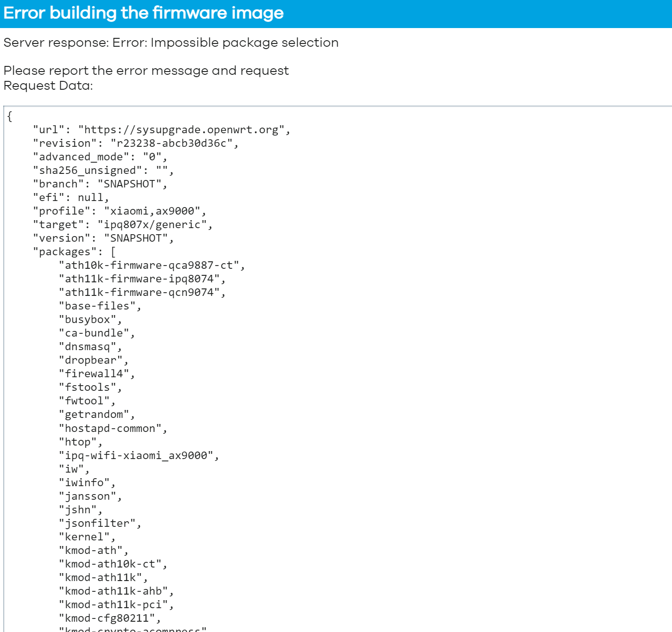Click the sysupgrade.openwrt.org url line in request data
The width and height of the screenshot is (672, 632).
coord(161,130)
